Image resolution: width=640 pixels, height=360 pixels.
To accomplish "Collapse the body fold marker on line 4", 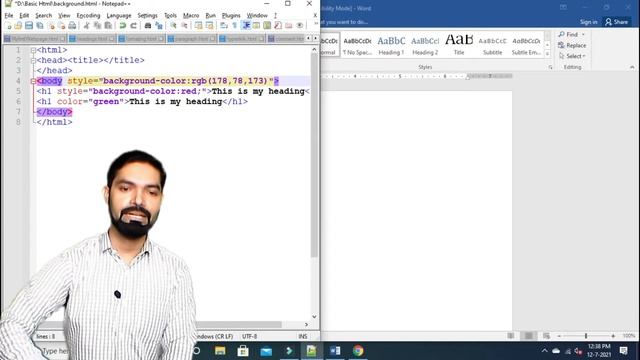I will pos(33,81).
